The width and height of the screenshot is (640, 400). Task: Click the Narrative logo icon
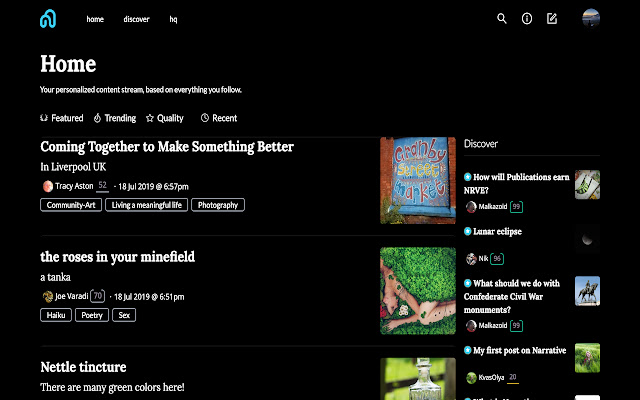point(48,19)
